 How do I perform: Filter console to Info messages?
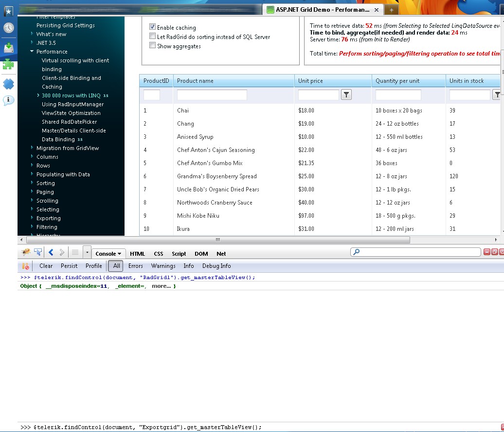tap(189, 266)
